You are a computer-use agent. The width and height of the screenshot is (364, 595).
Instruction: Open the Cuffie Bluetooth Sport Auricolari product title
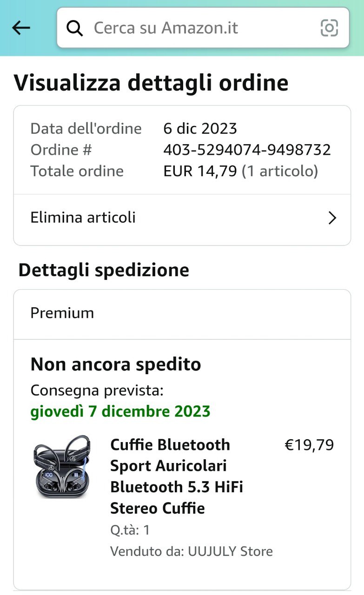[x=177, y=476]
